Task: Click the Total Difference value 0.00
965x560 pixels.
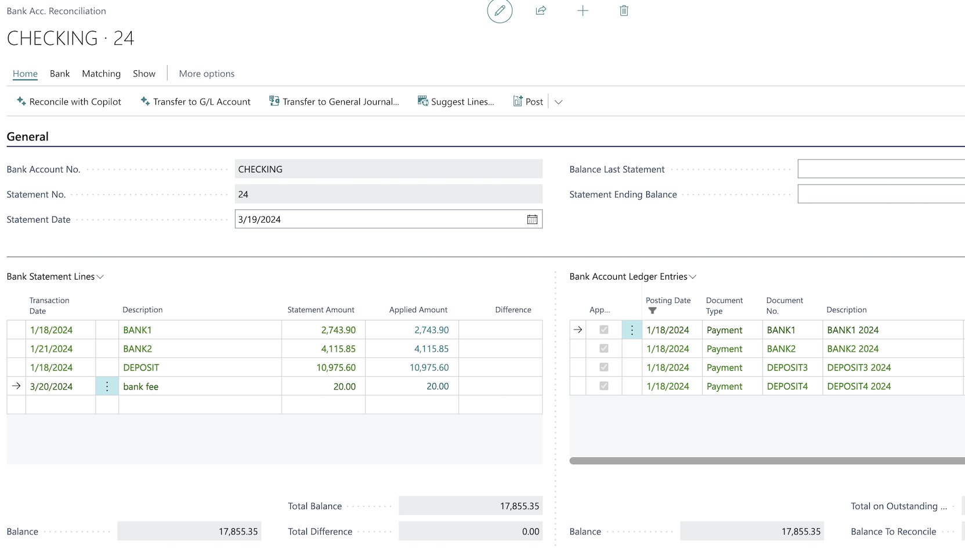Action: 471,532
